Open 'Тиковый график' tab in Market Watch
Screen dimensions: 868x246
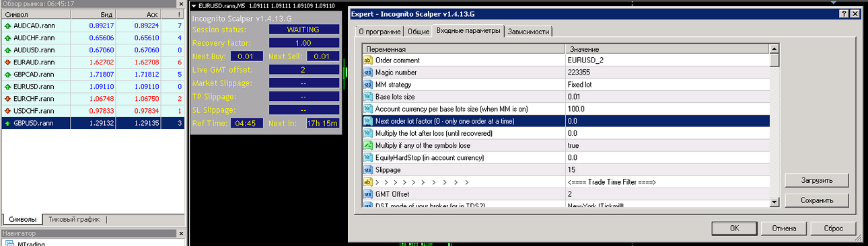[74, 219]
